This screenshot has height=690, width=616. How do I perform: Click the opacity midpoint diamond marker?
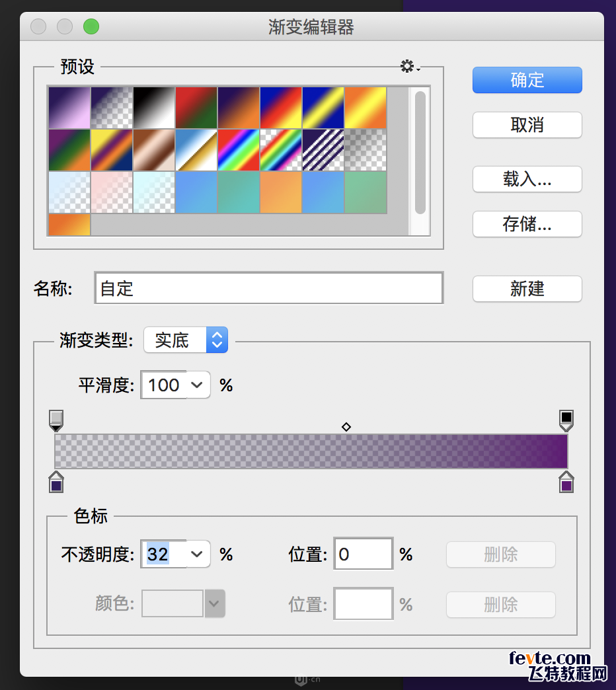click(x=346, y=427)
